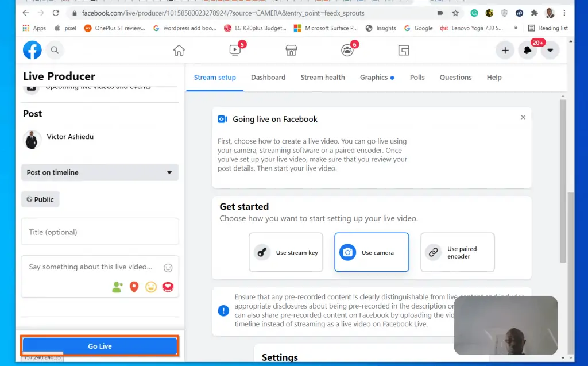Switch to the Graphics tab
Viewport: 588px width, 366px height.
click(x=377, y=78)
